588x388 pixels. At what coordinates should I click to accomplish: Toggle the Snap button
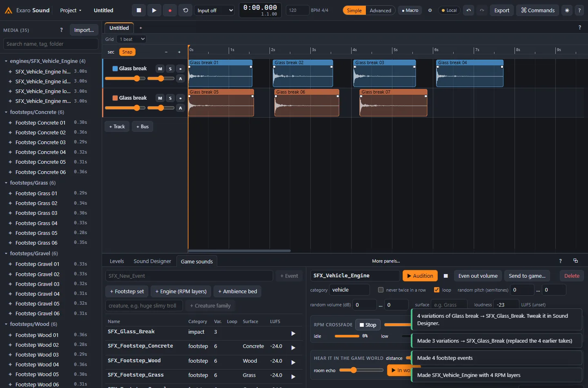(x=127, y=52)
